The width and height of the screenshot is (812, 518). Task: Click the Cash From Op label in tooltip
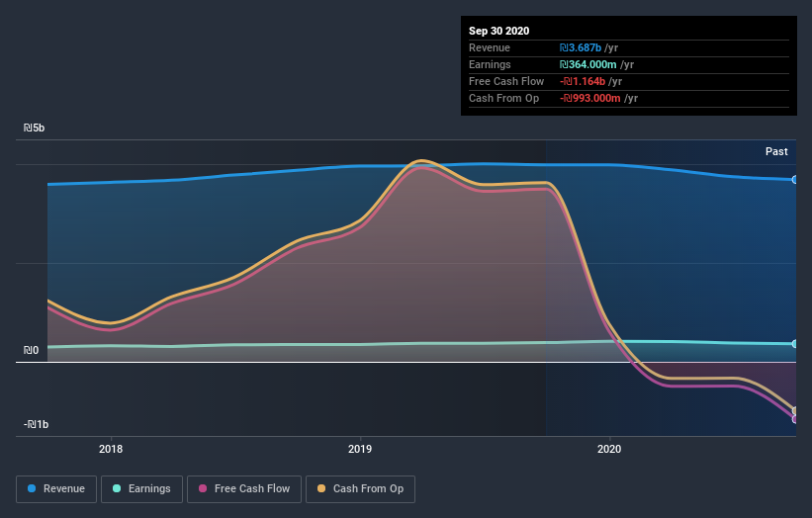(x=503, y=98)
